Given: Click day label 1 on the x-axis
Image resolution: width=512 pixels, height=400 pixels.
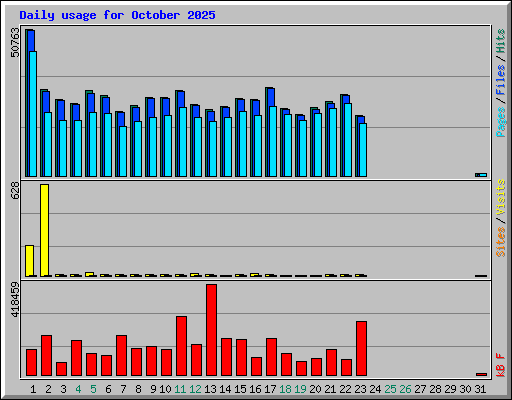Looking at the screenshot, I should click(33, 389).
